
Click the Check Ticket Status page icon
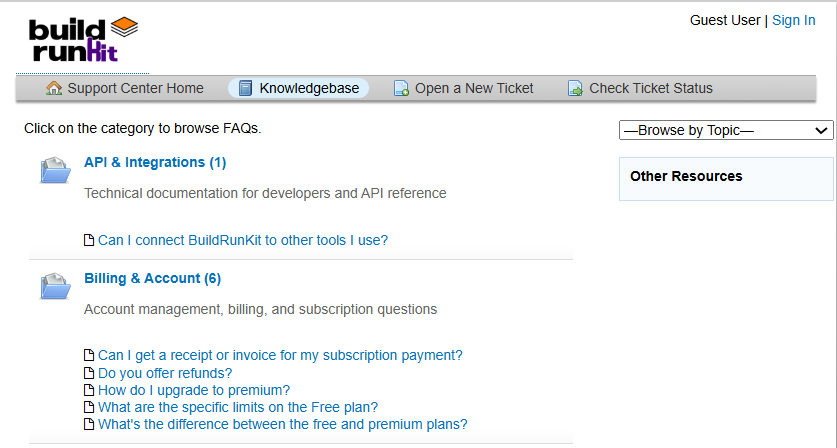pyautogui.click(x=575, y=88)
